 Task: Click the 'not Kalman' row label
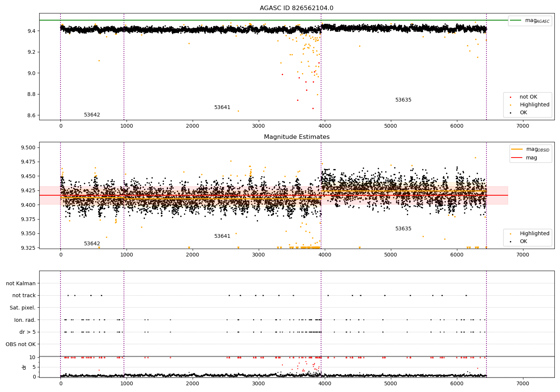21,283
